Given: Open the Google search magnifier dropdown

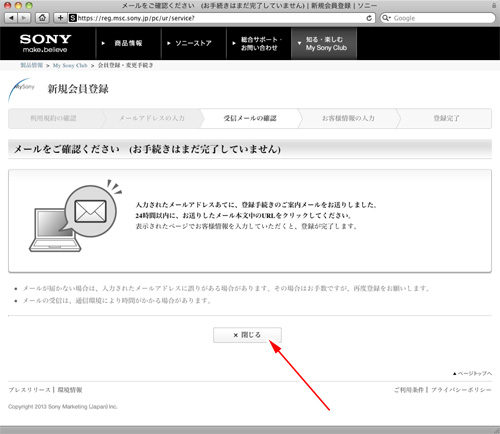Looking at the screenshot, I should tap(387, 18).
